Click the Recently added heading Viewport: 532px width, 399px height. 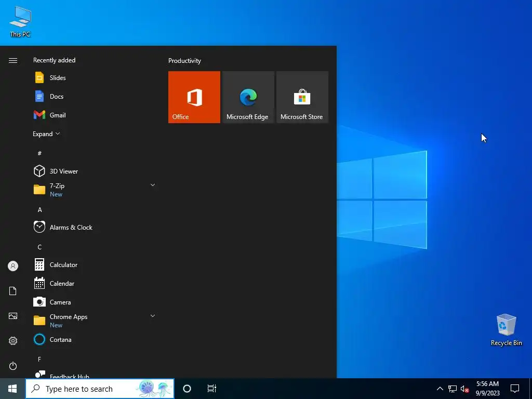[x=54, y=60]
